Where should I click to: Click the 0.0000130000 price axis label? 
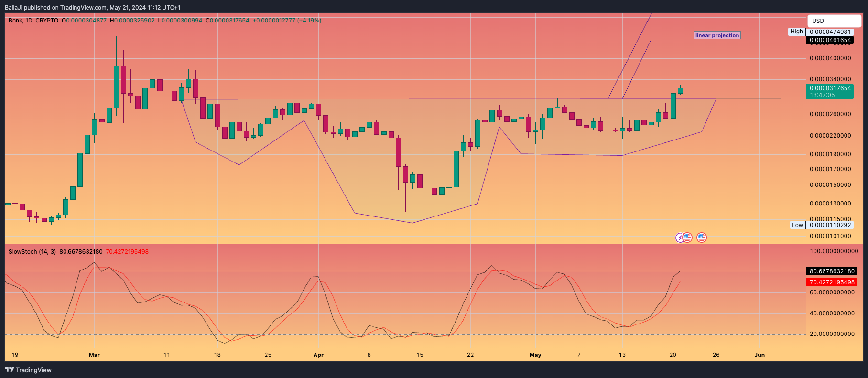pyautogui.click(x=830, y=204)
